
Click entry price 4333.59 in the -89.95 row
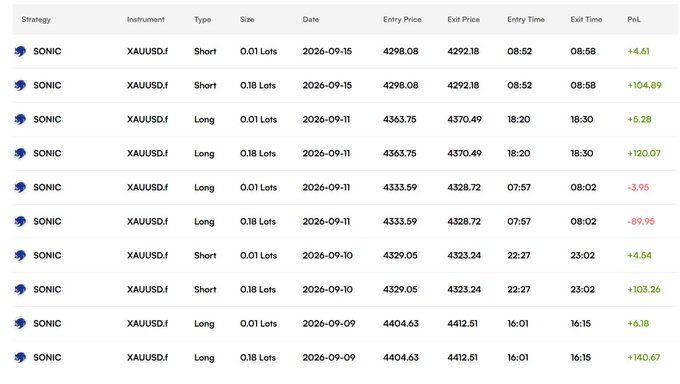click(x=400, y=222)
